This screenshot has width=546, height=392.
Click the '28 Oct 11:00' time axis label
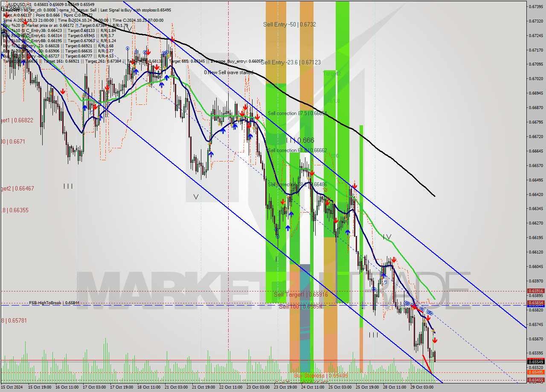tap(394, 387)
